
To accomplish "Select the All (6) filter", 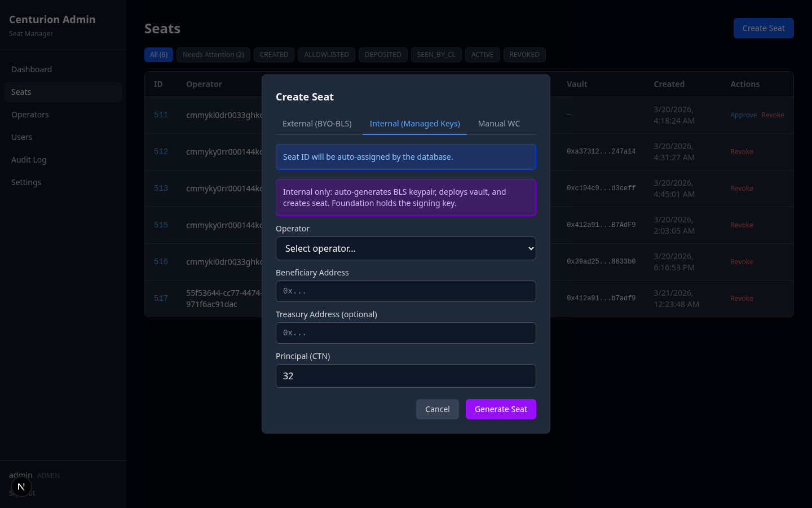I will coord(158,54).
